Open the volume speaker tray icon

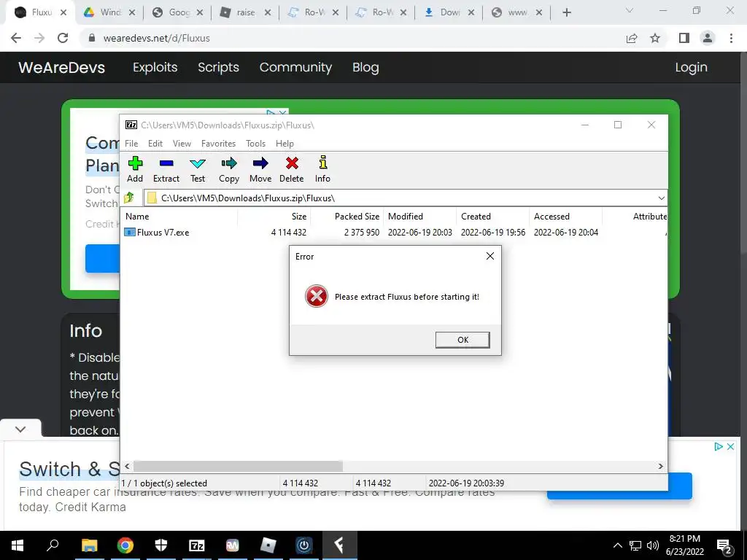653,545
